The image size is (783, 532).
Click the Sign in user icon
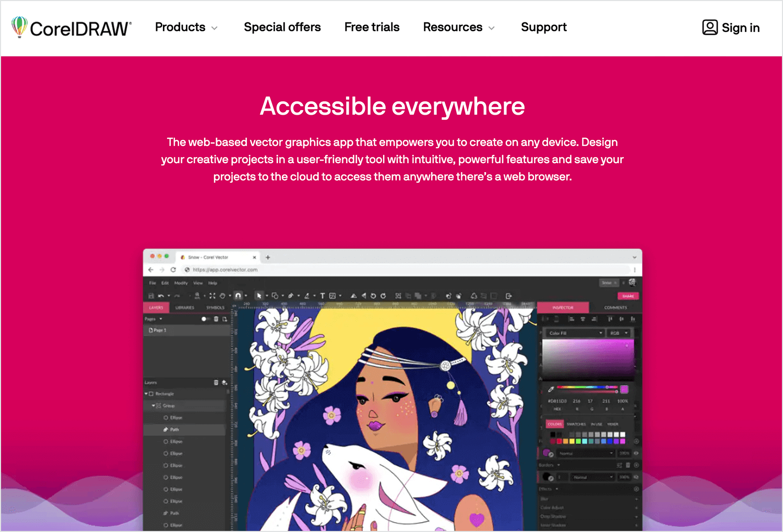click(710, 27)
